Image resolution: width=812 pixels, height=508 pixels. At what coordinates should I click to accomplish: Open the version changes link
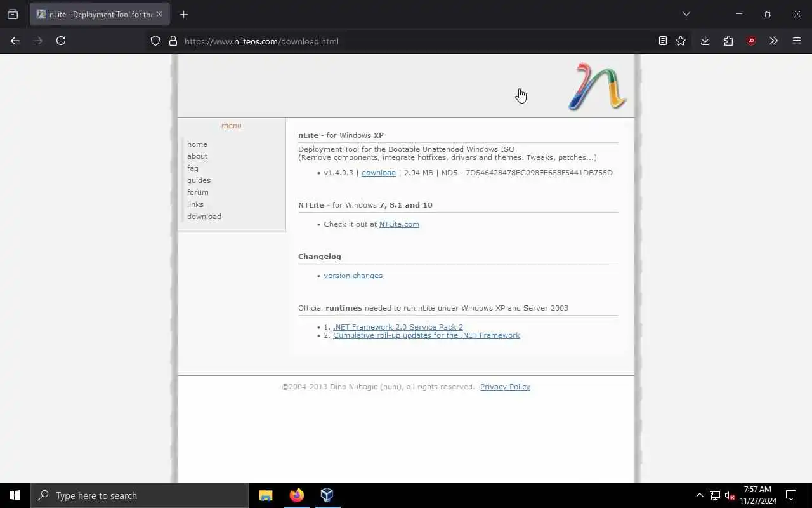coord(353,276)
